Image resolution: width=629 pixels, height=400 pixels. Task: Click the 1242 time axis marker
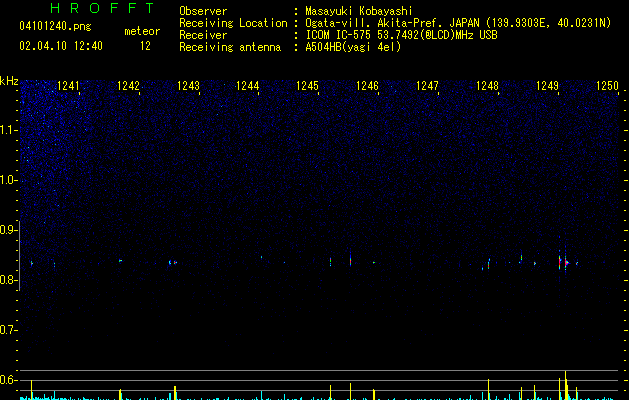[x=128, y=86]
